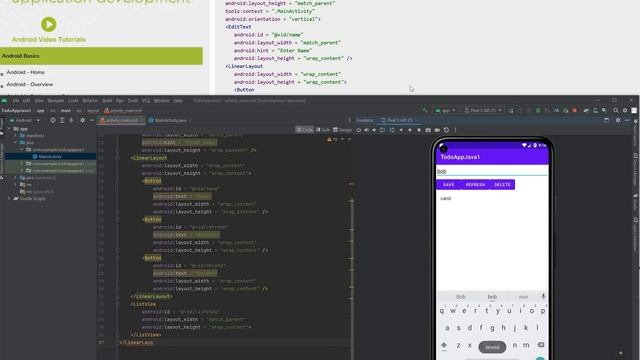Expand the java (generated) folder
This screenshot has width=640, height=360.
(x=16, y=178)
